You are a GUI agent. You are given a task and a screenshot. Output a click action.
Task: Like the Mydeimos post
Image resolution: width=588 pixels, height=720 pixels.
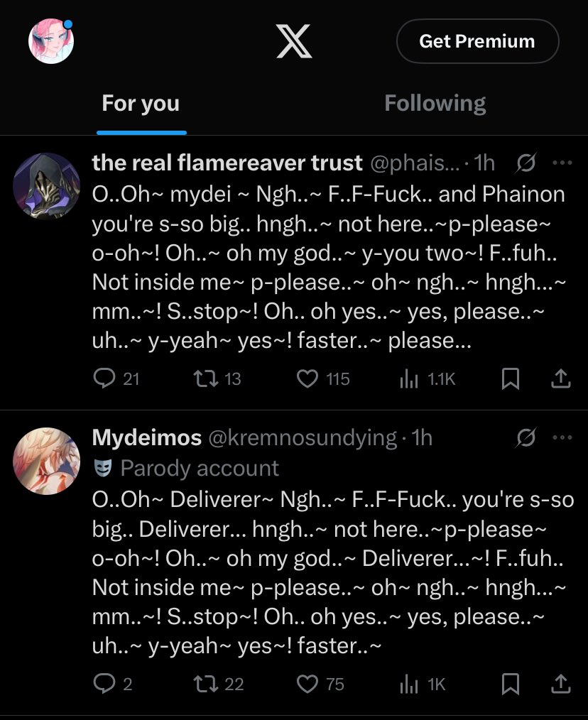307,684
